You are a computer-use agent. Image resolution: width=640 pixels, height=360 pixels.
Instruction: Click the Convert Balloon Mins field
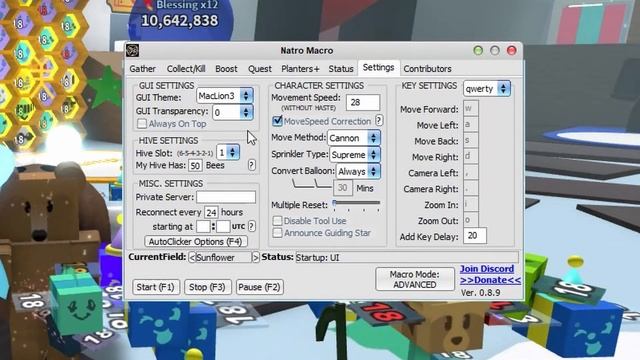point(342,188)
